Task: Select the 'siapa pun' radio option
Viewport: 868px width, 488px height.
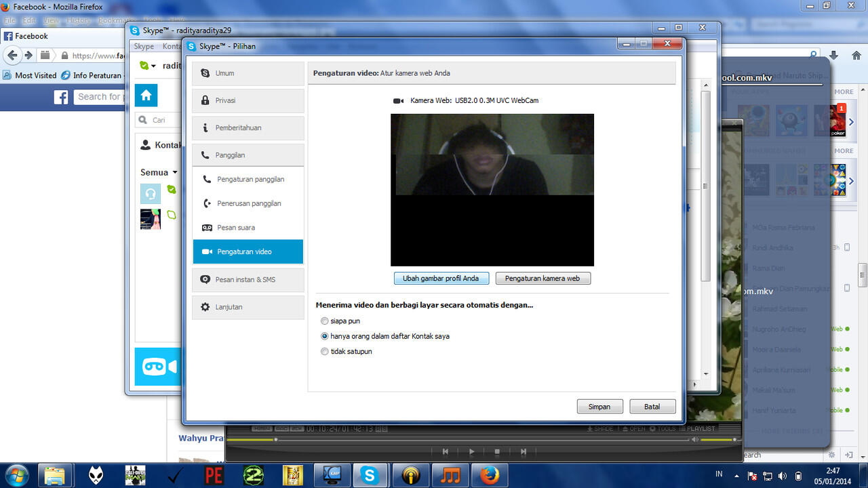Action: [x=325, y=321]
